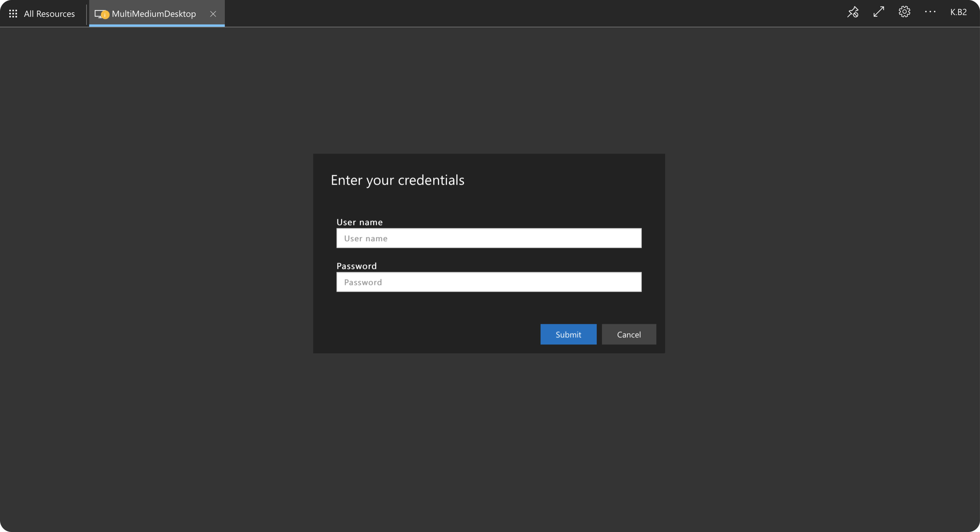This screenshot has width=980, height=532.
Task: Click blue underline beneath MultiMediumDesktop tab
Action: [157, 26]
